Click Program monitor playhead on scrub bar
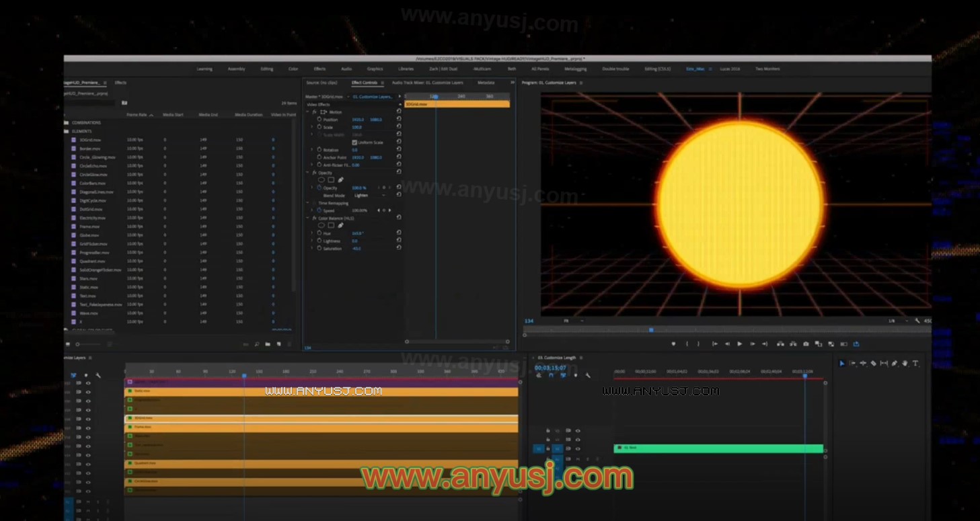The width and height of the screenshot is (980, 521). (651, 329)
